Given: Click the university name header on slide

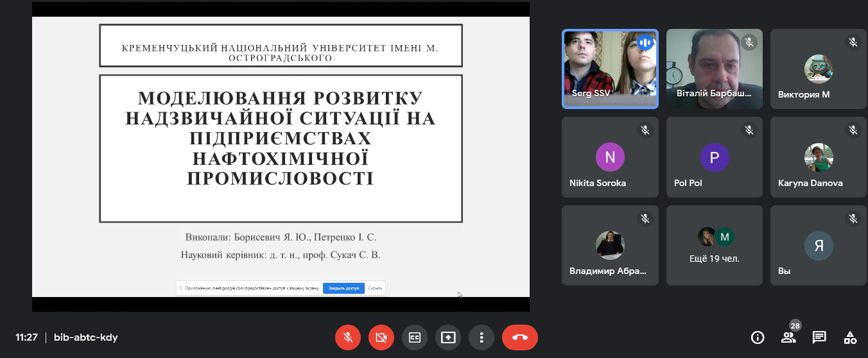Looking at the screenshot, I should pyautogui.click(x=281, y=53).
